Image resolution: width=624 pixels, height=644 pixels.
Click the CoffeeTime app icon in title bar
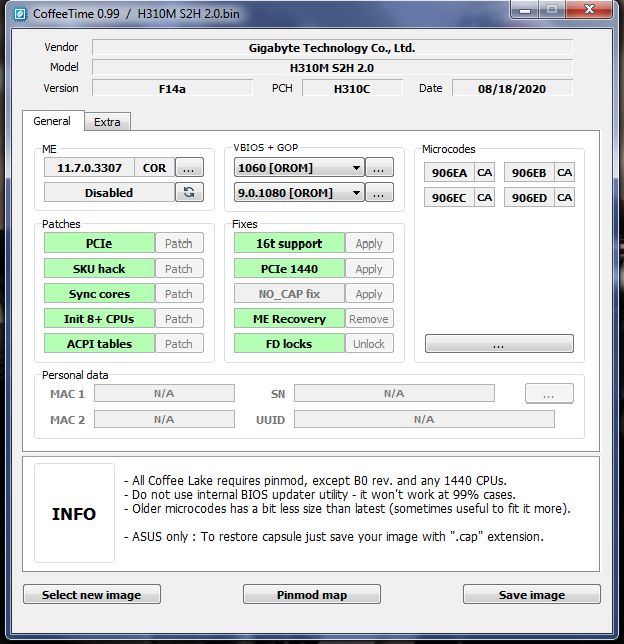click(x=19, y=14)
